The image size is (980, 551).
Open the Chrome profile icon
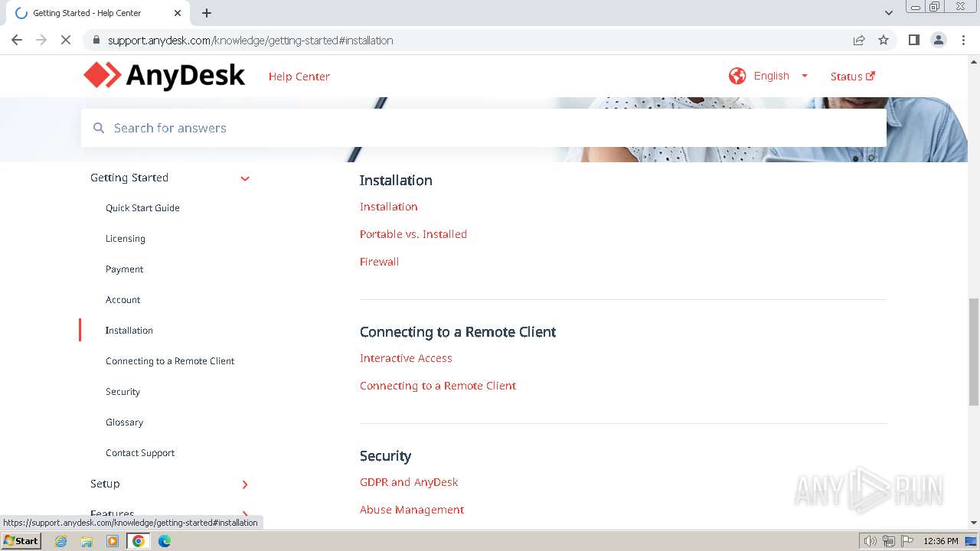(939, 40)
